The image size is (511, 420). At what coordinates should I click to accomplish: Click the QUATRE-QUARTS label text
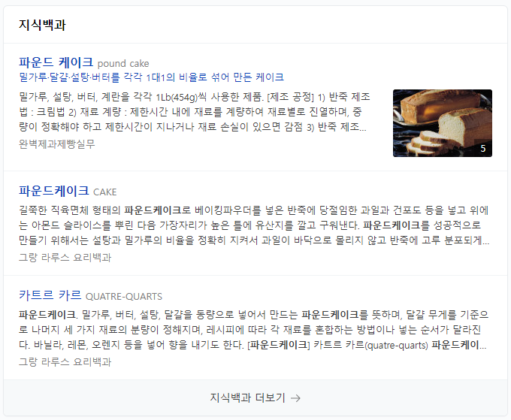[x=124, y=297]
